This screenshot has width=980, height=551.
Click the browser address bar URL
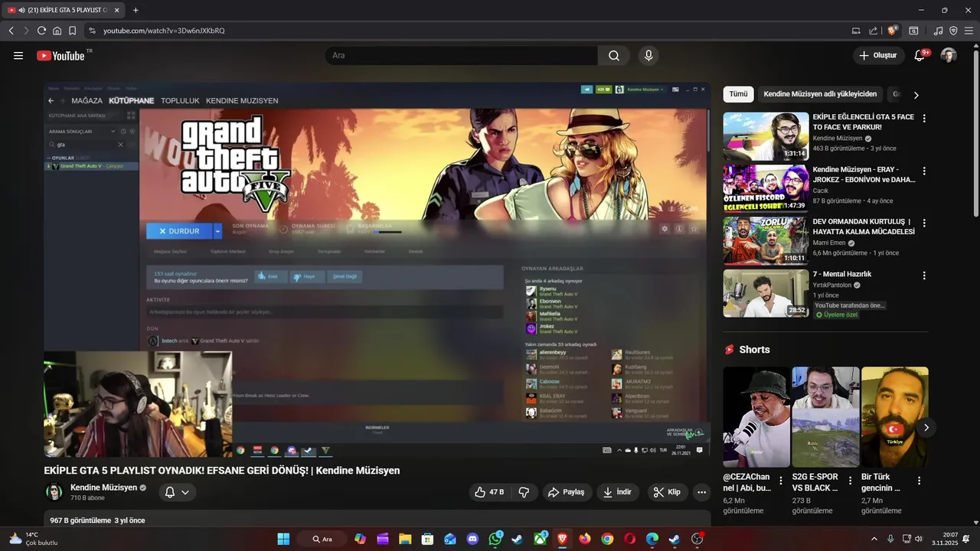(164, 31)
